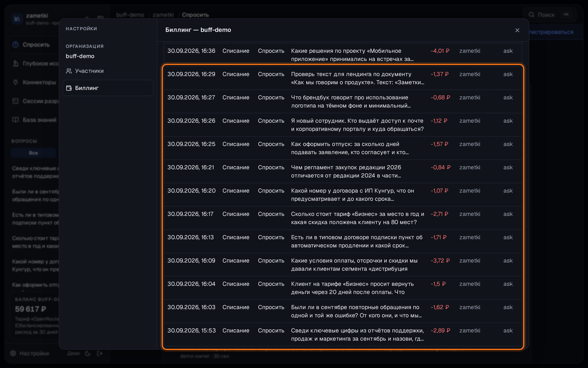Screen dimensions: 588x368
Task: Click the База знаний book icon in background
Action: [x=16, y=120]
